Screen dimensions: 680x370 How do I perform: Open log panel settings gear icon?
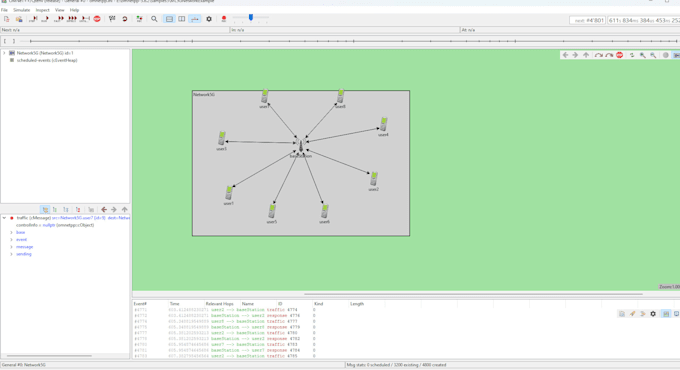click(x=653, y=314)
